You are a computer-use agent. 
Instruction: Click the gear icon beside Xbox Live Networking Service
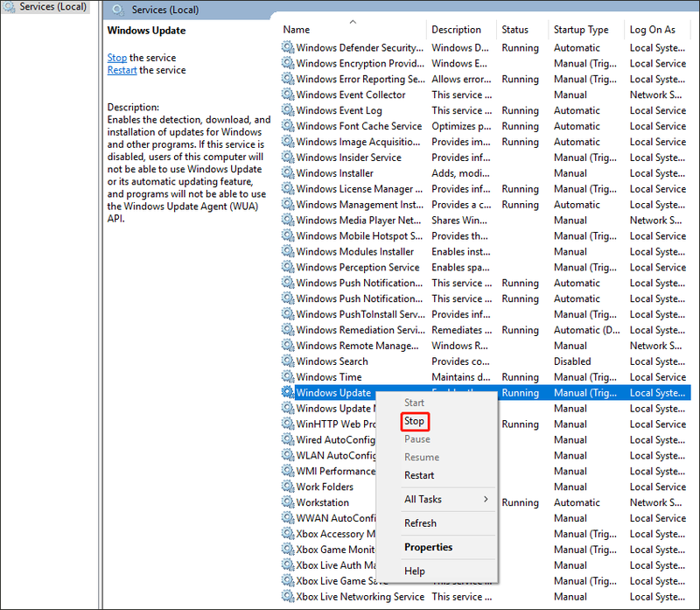coord(288,597)
